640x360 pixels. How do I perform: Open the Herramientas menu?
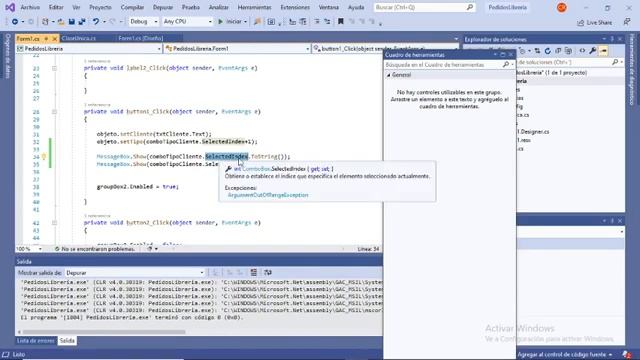click(x=254, y=7)
